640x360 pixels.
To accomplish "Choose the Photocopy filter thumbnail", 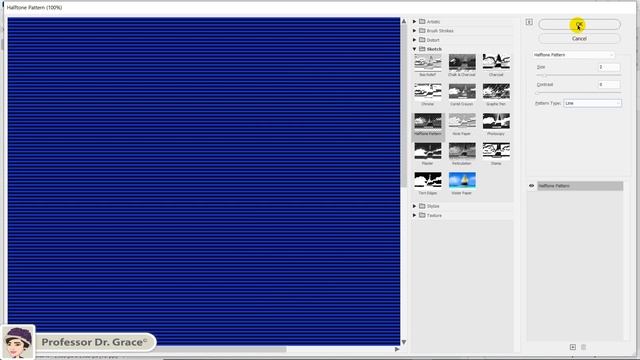I will (x=496, y=121).
